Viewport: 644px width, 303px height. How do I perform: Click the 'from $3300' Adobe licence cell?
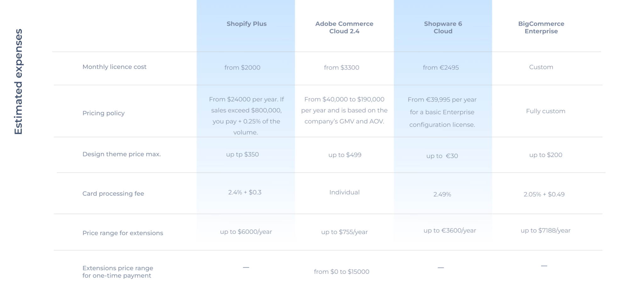[x=341, y=67]
